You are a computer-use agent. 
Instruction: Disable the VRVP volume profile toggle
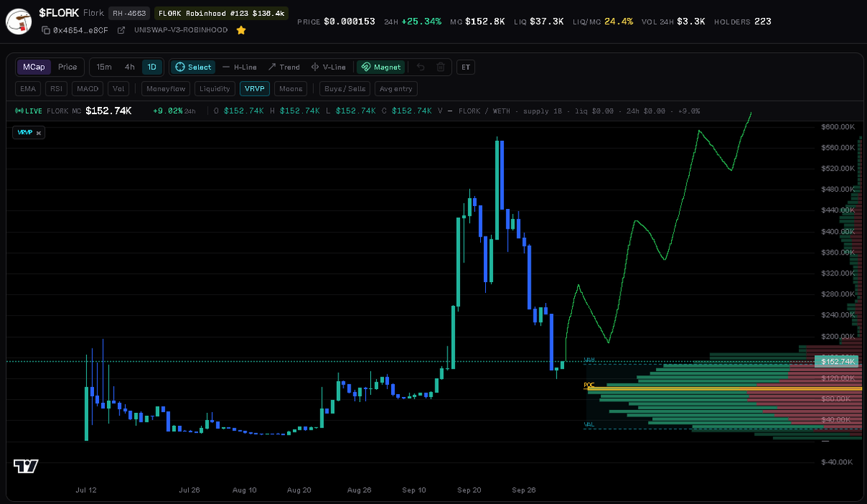255,88
